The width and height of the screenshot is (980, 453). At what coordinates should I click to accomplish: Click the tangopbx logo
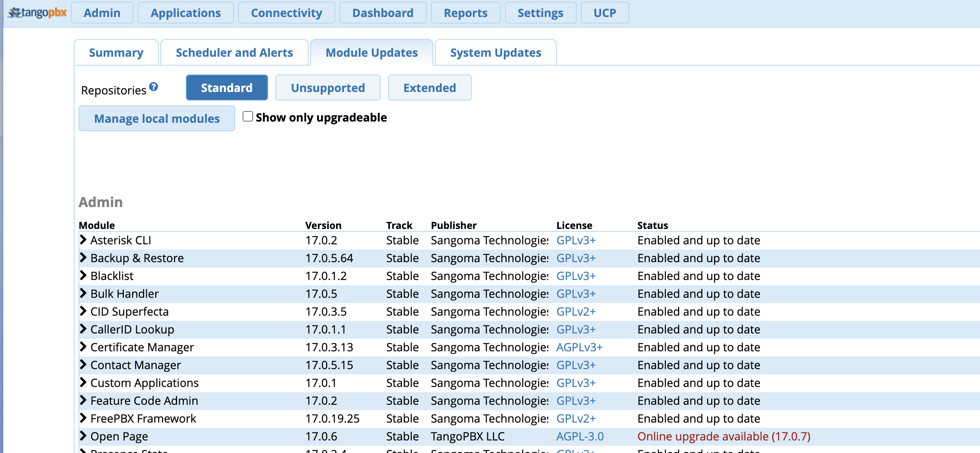(37, 13)
